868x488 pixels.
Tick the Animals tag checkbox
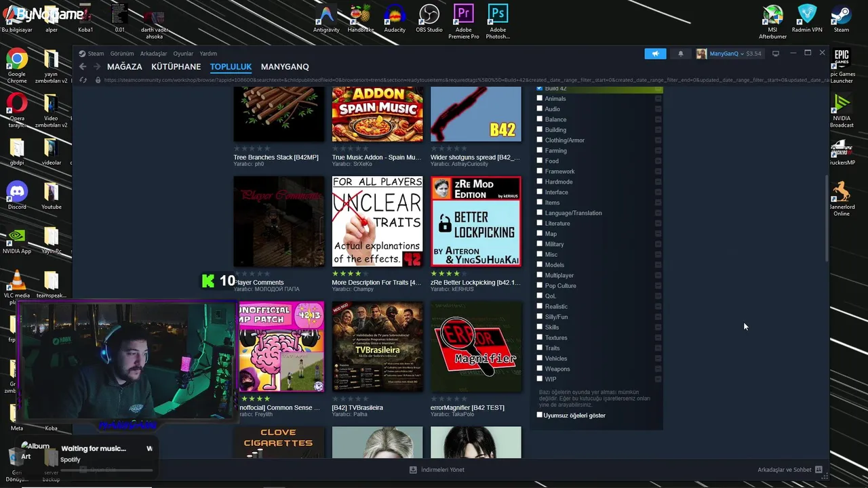(x=540, y=98)
